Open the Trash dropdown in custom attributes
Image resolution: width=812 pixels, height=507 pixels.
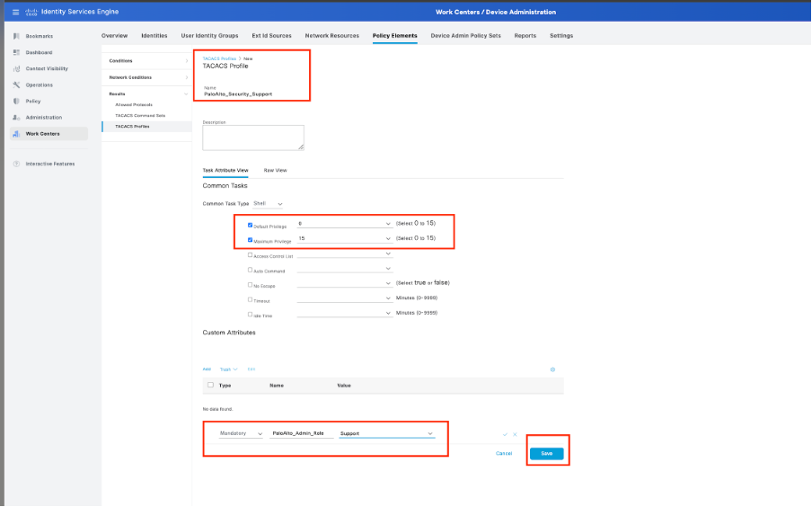(x=228, y=369)
